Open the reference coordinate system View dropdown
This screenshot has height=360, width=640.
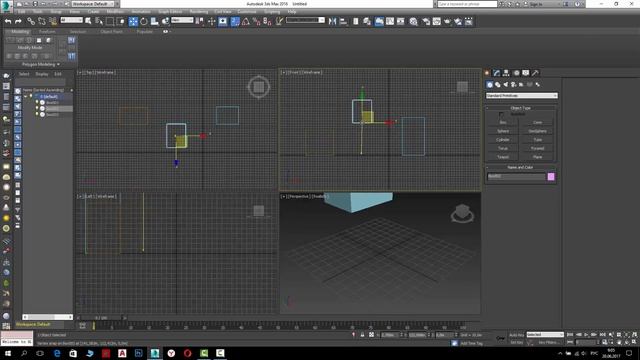pos(182,20)
